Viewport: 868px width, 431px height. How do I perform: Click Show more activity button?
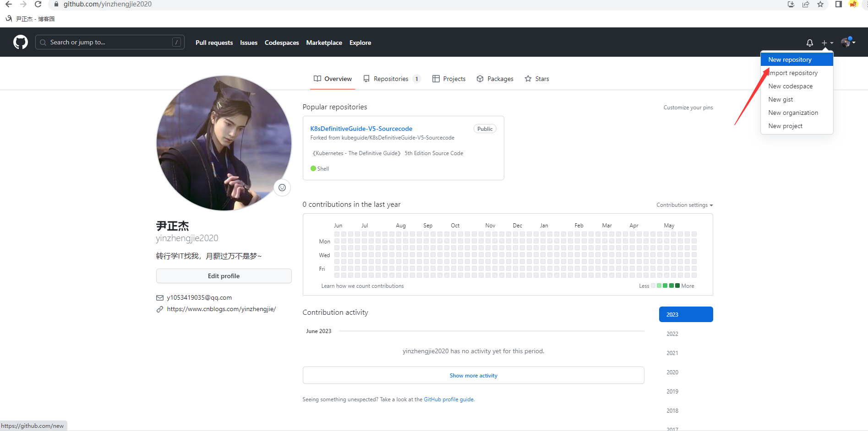473,375
